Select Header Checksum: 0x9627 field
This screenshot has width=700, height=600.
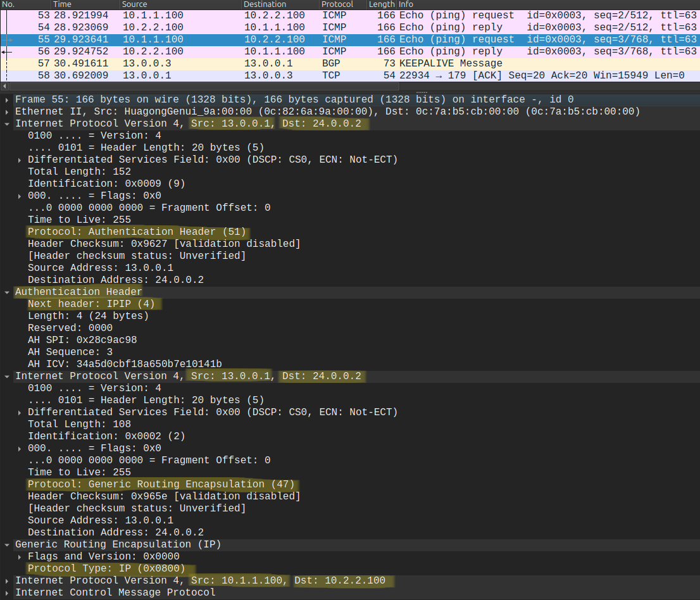tap(164, 244)
